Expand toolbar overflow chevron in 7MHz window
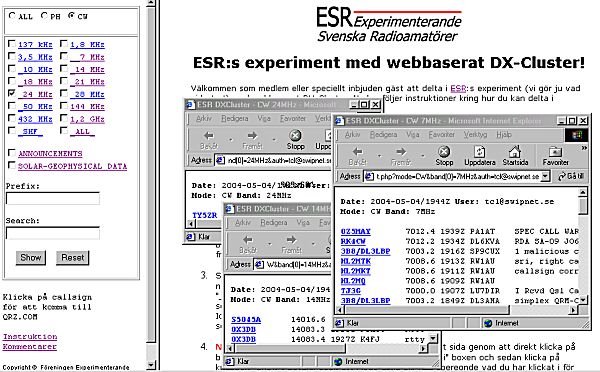The height and width of the screenshot is (372, 600). (584, 148)
